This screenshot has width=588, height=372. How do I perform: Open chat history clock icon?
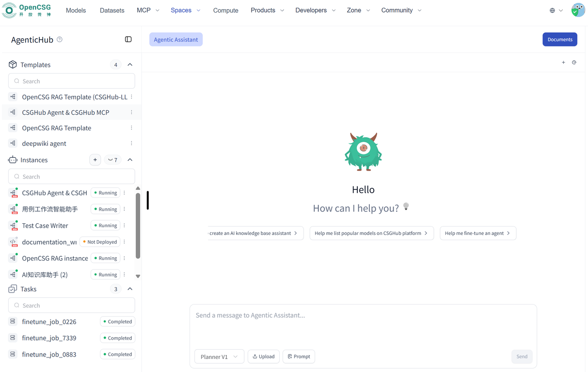(574, 62)
